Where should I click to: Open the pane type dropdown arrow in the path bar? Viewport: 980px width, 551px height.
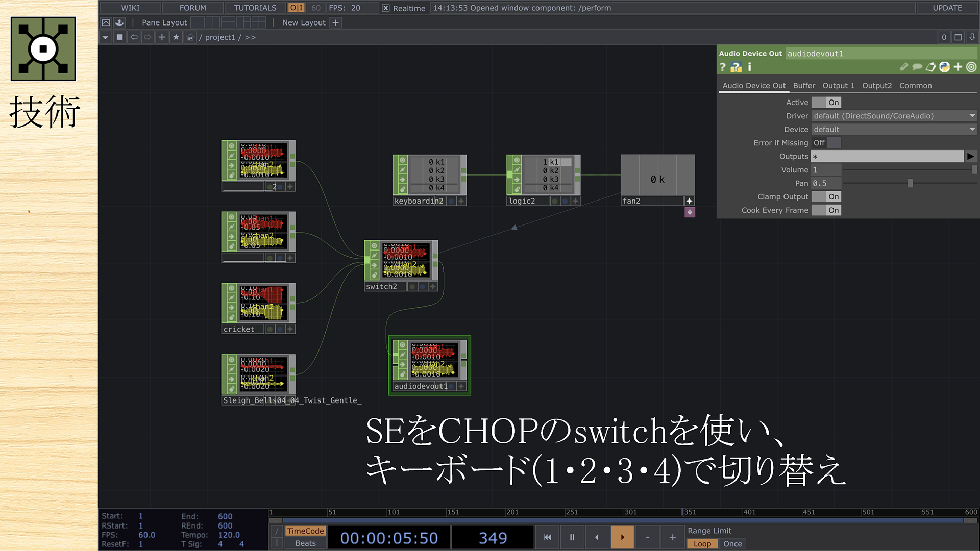[x=105, y=37]
